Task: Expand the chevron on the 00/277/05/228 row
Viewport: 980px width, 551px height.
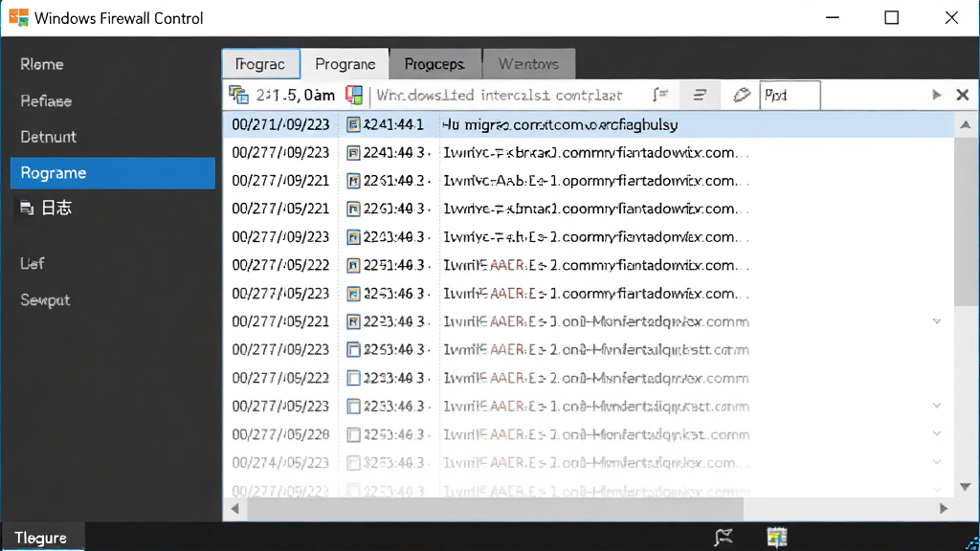Action: pos(936,433)
